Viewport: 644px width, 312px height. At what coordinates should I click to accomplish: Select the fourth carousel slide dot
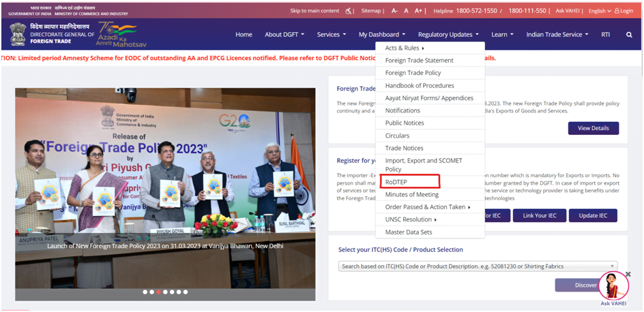click(x=165, y=292)
